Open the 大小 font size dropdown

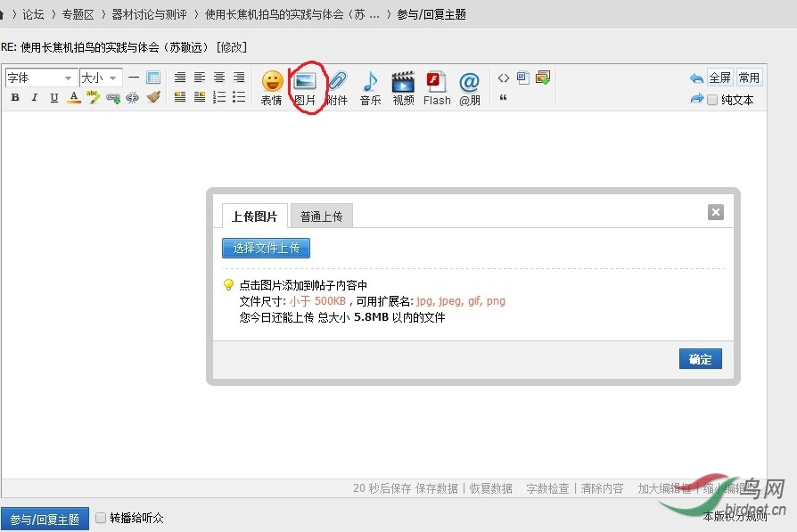point(98,78)
